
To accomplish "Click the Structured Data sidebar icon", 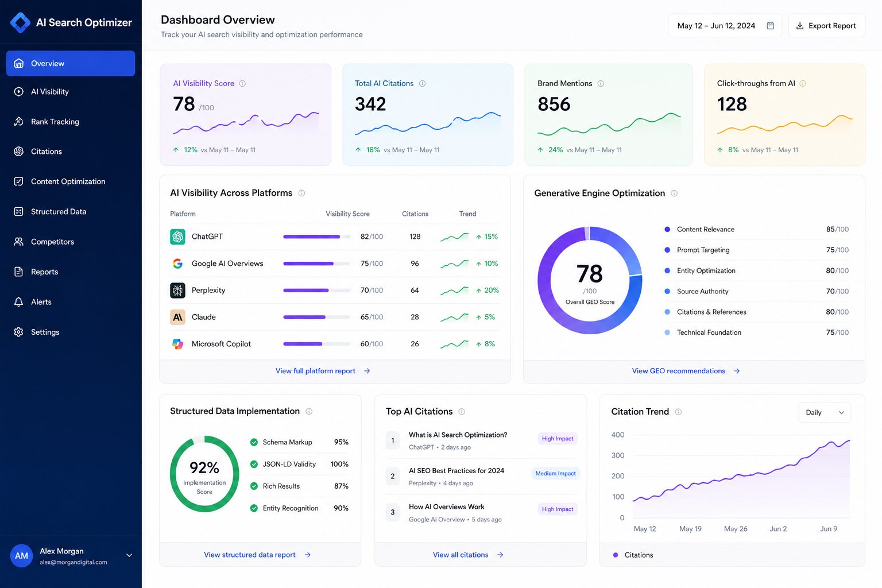I will tap(19, 211).
